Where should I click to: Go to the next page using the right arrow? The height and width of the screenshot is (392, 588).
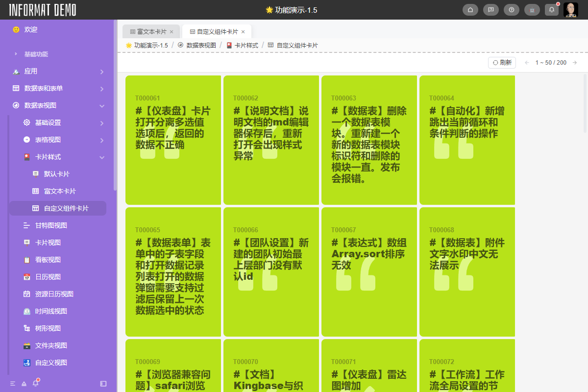pos(575,63)
